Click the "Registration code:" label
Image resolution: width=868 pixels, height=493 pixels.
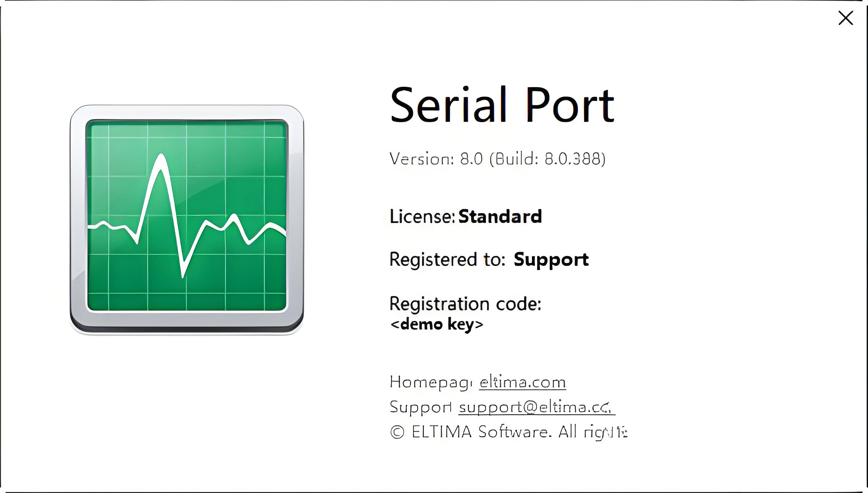pos(465,304)
